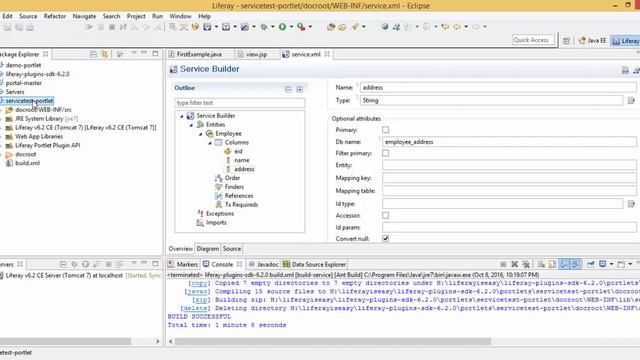
Task: Open the Window menu
Action: [x=180, y=16]
